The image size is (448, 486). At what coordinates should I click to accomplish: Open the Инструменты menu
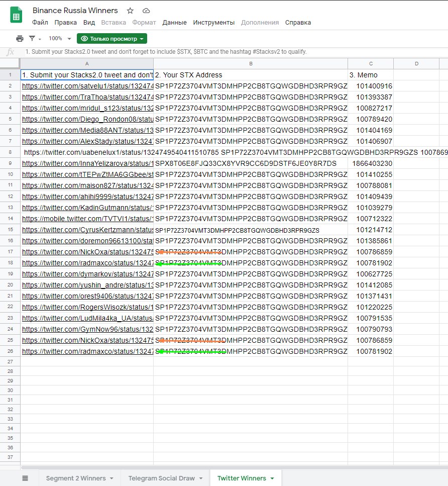click(x=214, y=23)
